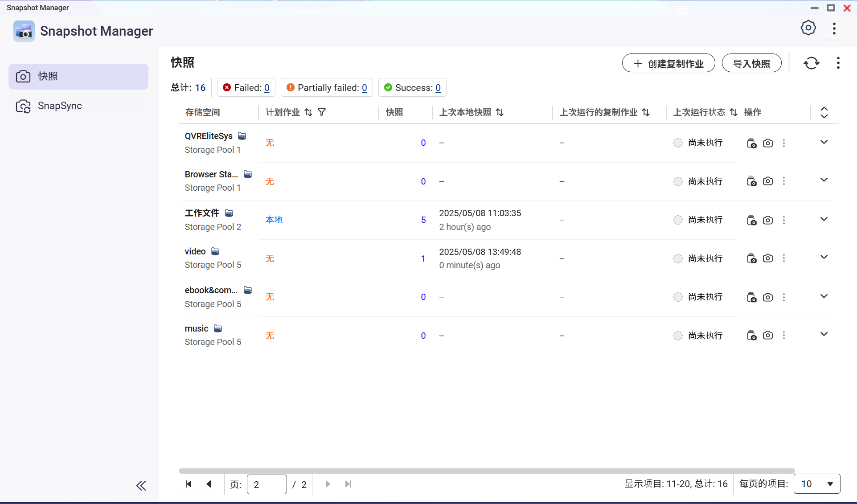Open more actions for ebook&com row
The height and width of the screenshot is (504, 857).
(x=784, y=297)
